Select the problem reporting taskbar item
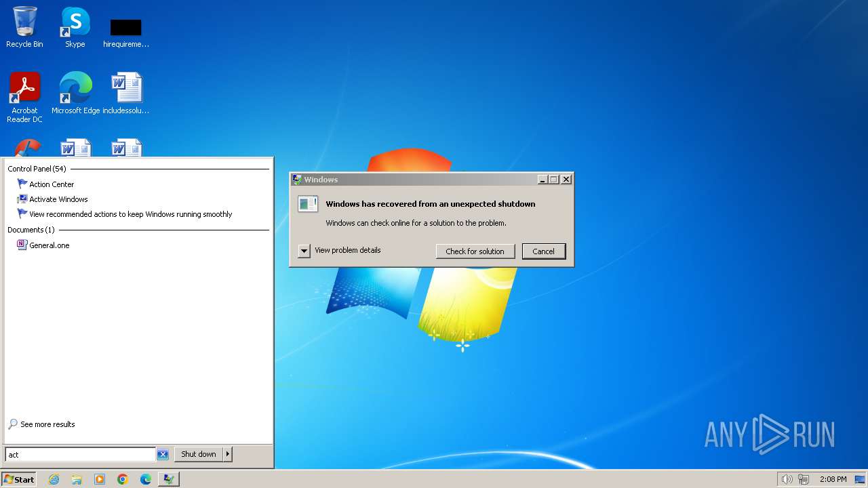 168,479
